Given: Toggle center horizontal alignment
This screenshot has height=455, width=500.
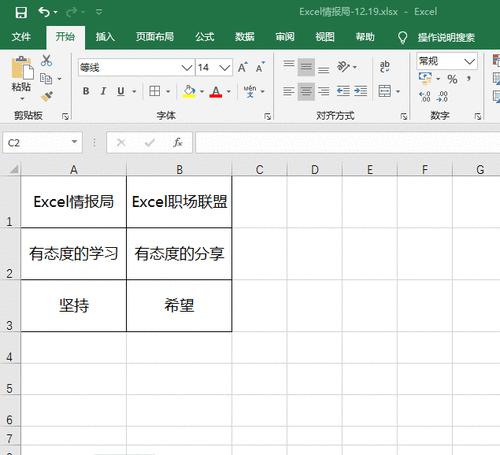Looking at the screenshot, I should point(306,91).
